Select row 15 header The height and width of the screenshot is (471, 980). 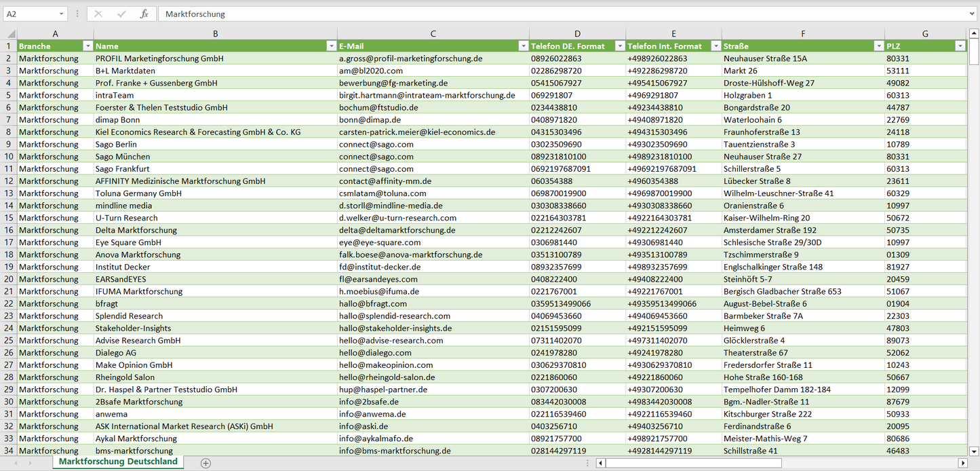pyautogui.click(x=9, y=218)
